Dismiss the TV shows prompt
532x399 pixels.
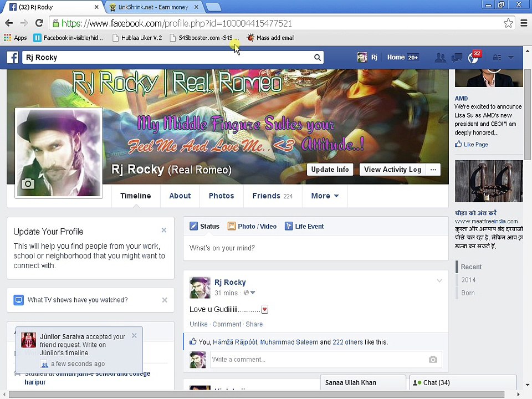coord(165,300)
